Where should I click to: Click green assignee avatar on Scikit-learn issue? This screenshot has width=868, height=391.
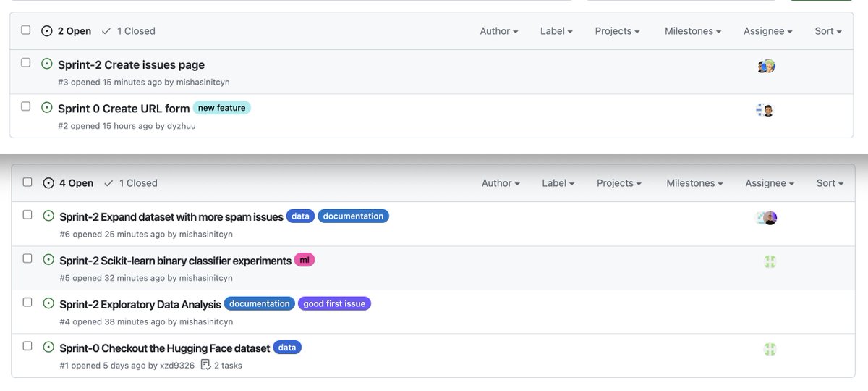770,262
